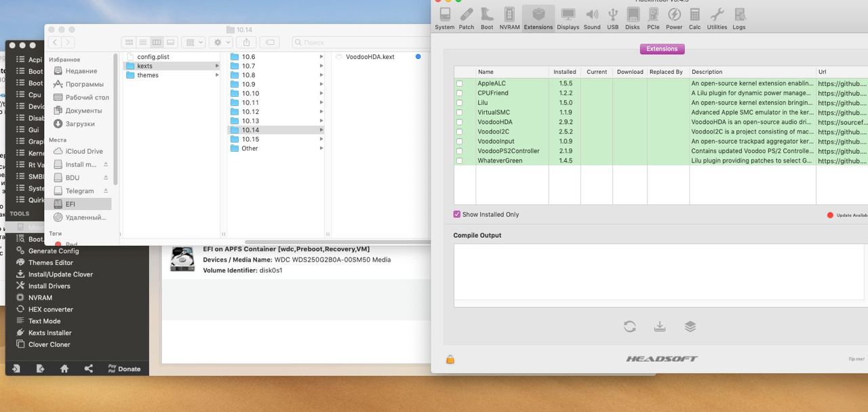The height and width of the screenshot is (412, 868).
Task: Open the USB section in Hackintool
Action: [x=612, y=18]
